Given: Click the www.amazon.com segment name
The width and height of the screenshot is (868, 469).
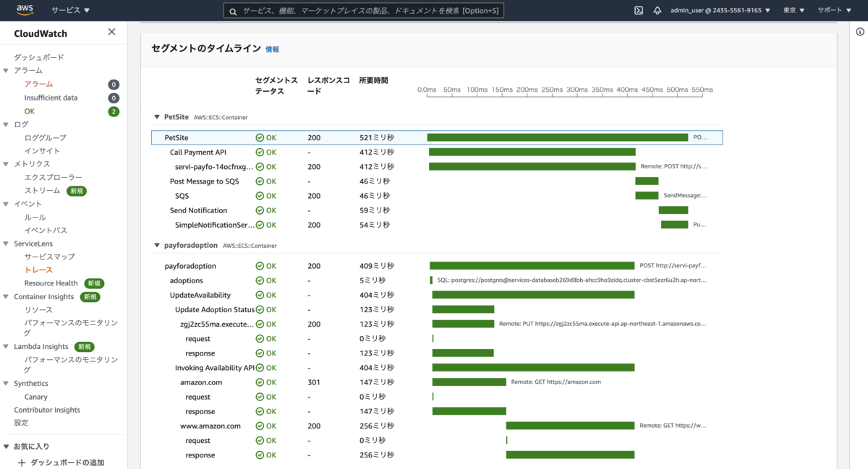Looking at the screenshot, I should pyautogui.click(x=210, y=426).
